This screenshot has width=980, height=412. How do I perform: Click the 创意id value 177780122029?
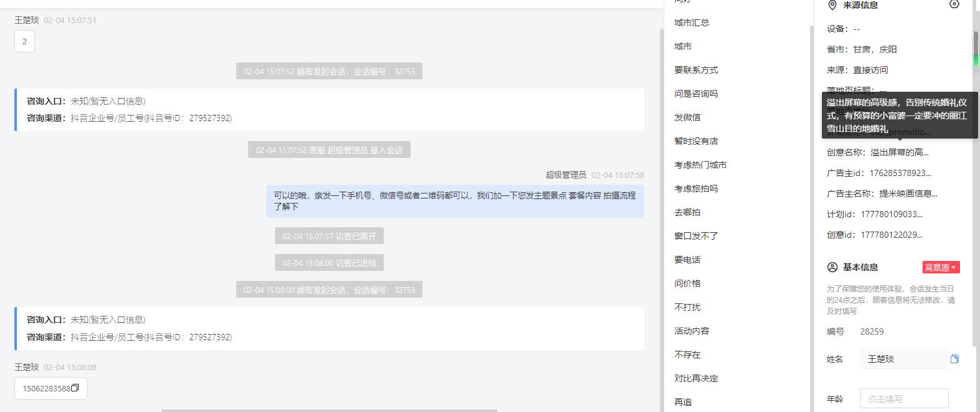(x=892, y=235)
